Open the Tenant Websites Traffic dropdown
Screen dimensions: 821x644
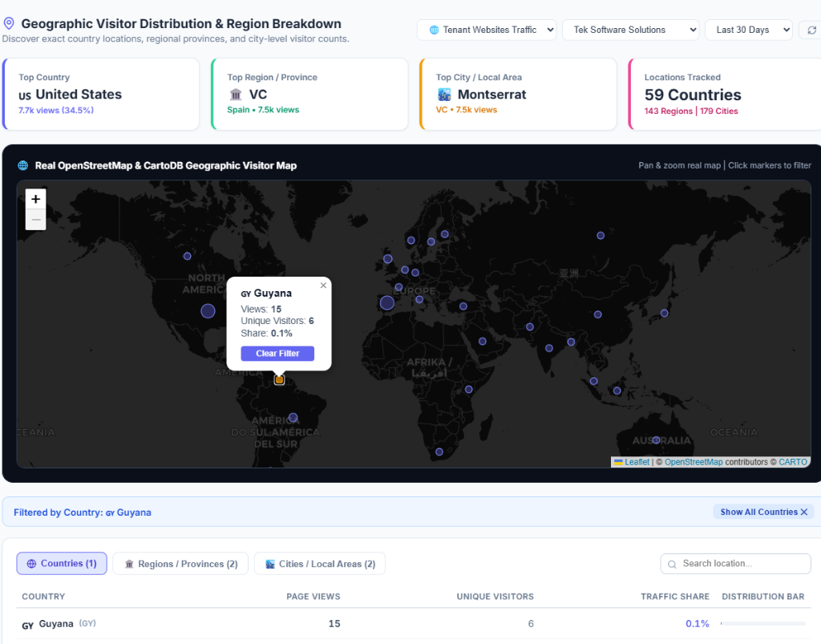(487, 30)
